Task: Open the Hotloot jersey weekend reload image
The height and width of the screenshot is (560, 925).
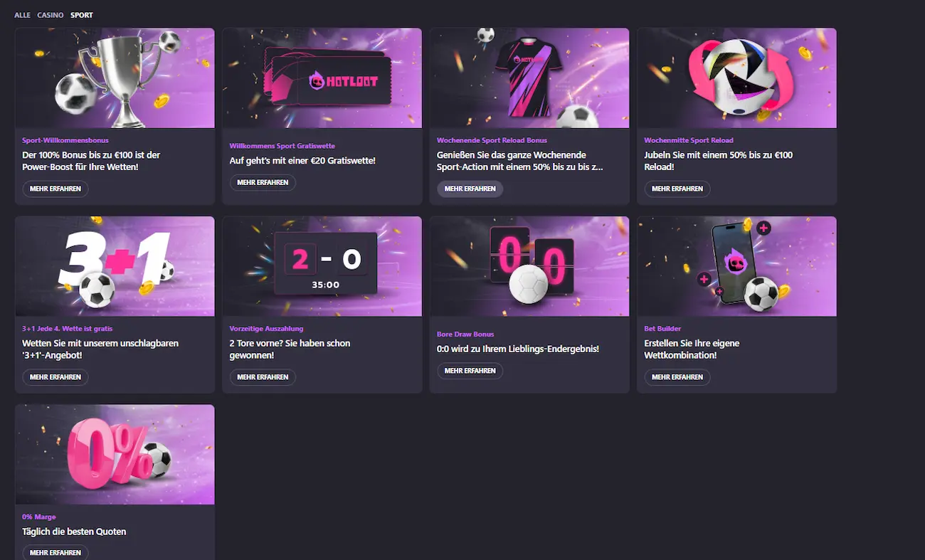Action: [529, 78]
